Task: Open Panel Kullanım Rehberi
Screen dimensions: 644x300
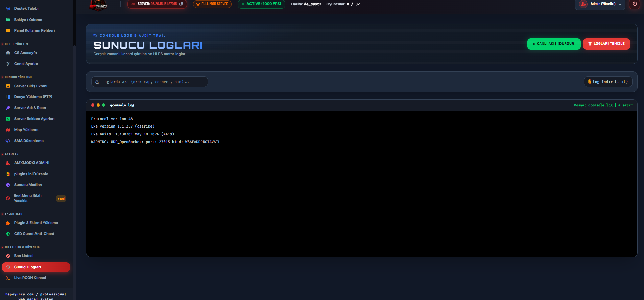Action: [x=34, y=30]
